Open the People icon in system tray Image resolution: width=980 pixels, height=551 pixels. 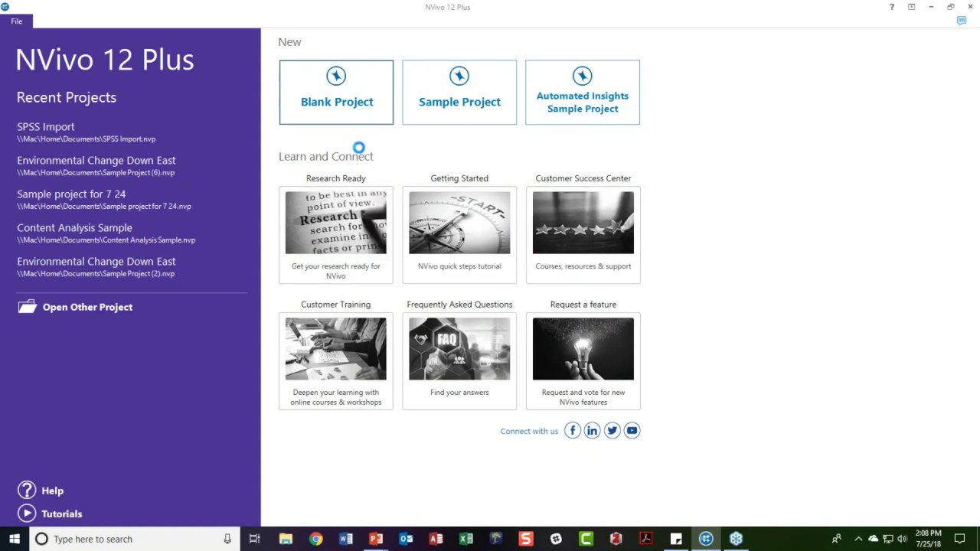coord(837,539)
